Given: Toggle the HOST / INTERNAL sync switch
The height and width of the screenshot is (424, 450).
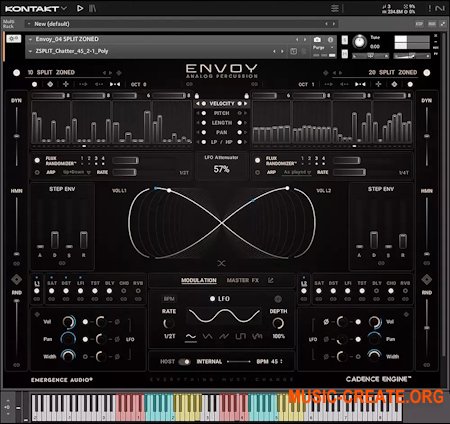Looking at the screenshot, I should tap(184, 362).
